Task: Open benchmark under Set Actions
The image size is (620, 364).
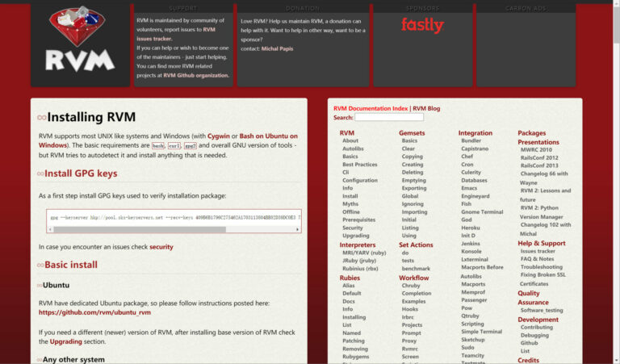Action: point(416,268)
